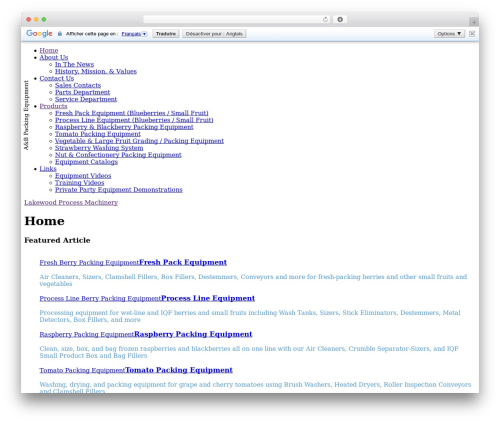
Task: Click the 'Featured Article' heading text
Action: 57,240
